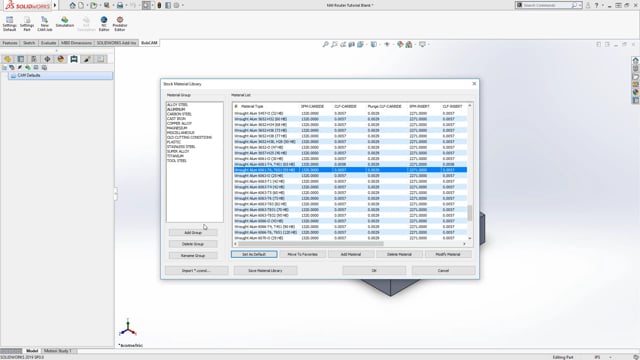The width and height of the screenshot is (640, 360).
Task: Cancel the Stock Material Library dialog
Action: tap(444, 271)
